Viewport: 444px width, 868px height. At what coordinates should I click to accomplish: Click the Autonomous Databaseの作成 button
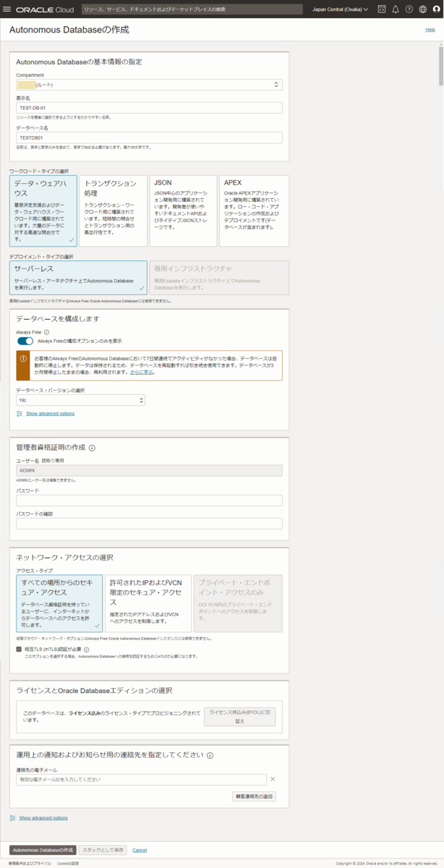[x=43, y=850]
